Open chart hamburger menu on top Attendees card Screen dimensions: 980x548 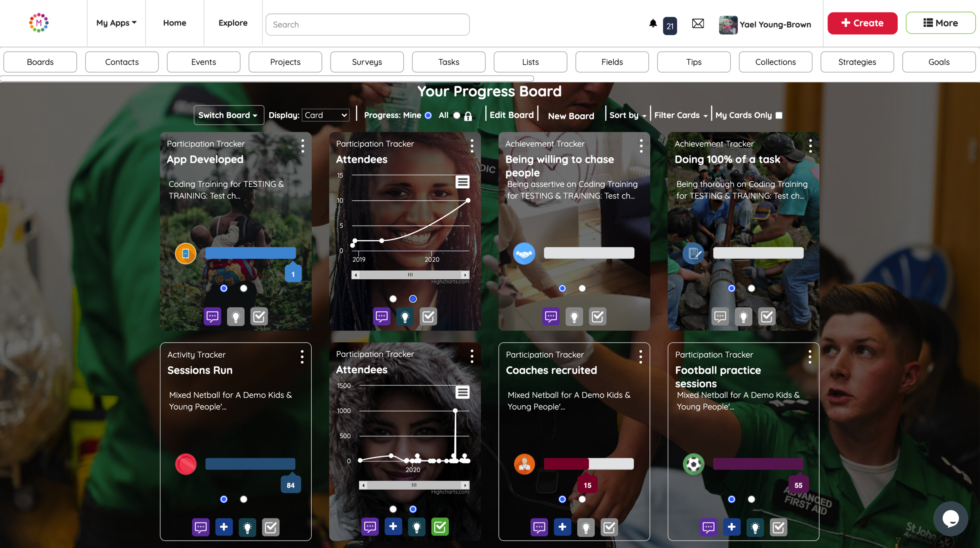462,182
